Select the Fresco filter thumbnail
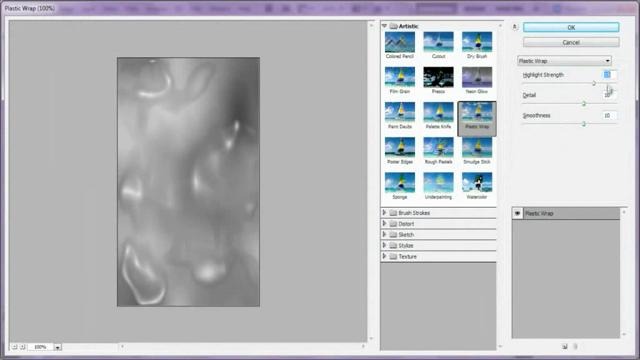Viewport: 640px width, 360px height. pyautogui.click(x=438, y=77)
